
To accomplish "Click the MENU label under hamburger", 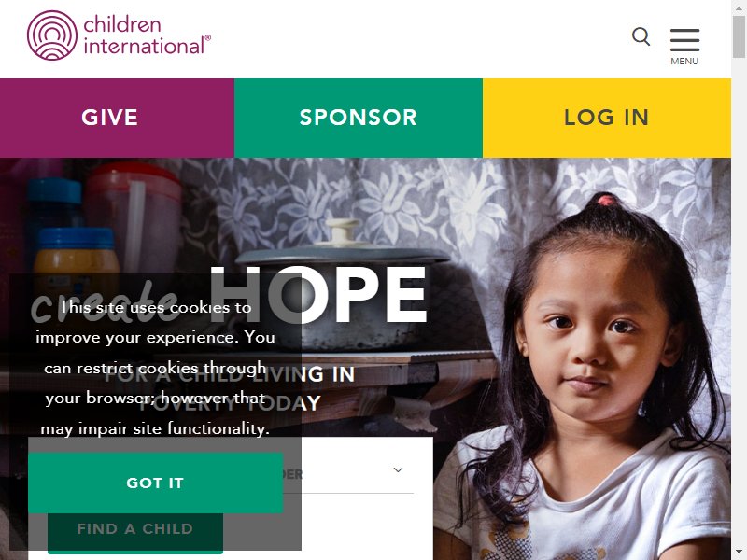I will pos(684,62).
